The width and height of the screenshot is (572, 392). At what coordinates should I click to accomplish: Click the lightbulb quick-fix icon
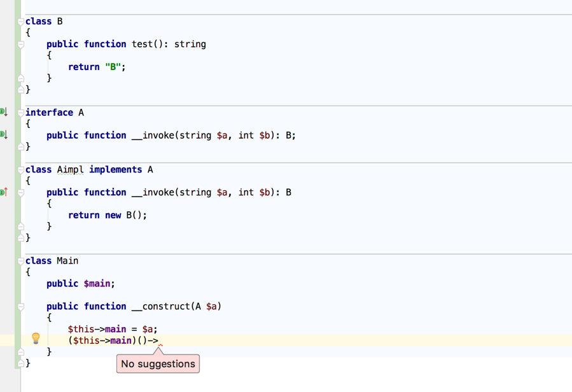pos(36,337)
